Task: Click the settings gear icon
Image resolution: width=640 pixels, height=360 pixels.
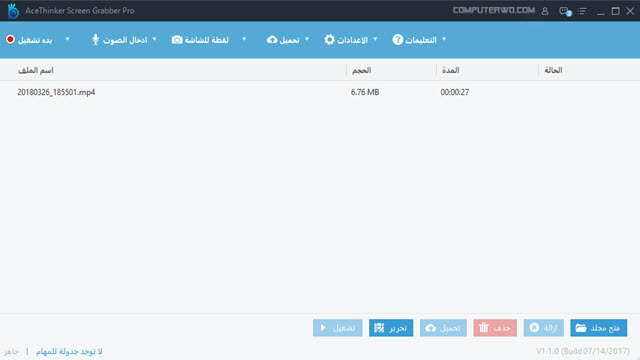Action: 329,40
